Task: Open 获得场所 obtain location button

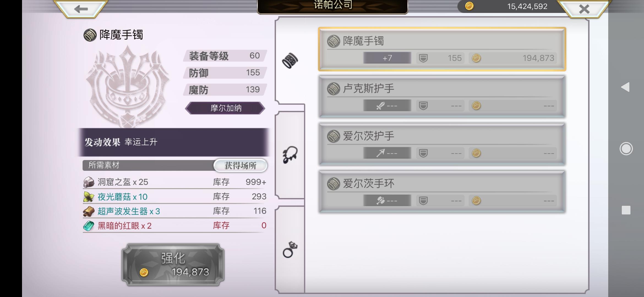Action: [240, 166]
